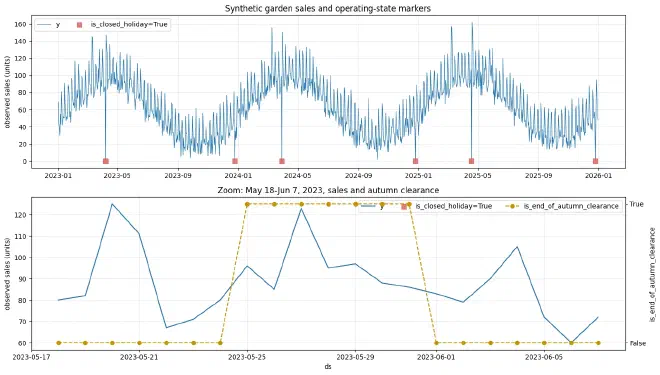Click the "2023-05-25" tick label
The width and height of the screenshot is (660, 375).
(x=247, y=357)
